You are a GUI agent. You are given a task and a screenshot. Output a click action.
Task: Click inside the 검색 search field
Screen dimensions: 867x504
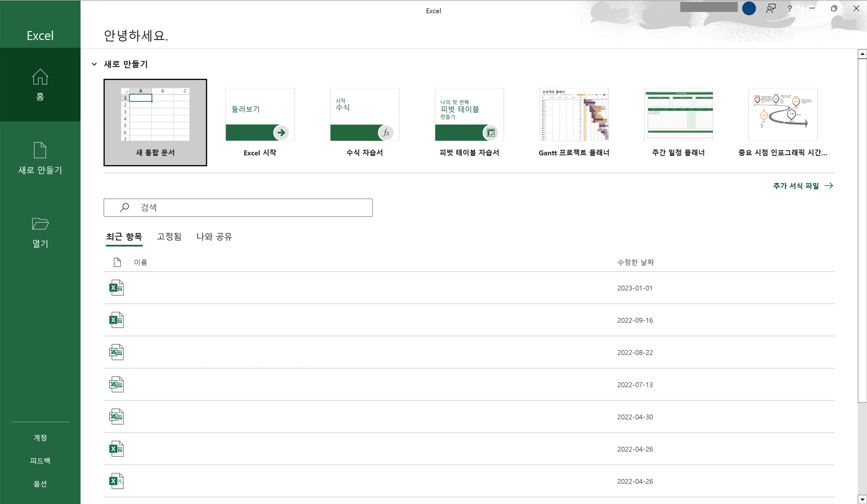238,207
